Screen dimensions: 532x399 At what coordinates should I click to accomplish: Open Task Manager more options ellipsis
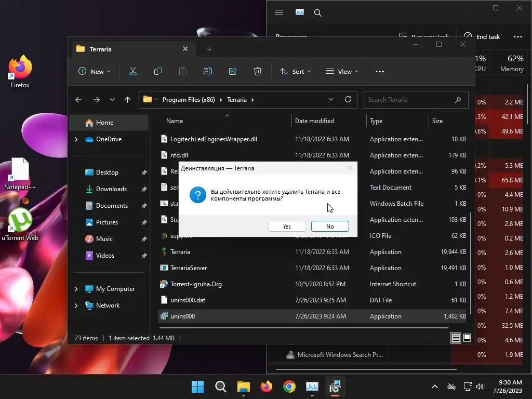[x=518, y=37]
